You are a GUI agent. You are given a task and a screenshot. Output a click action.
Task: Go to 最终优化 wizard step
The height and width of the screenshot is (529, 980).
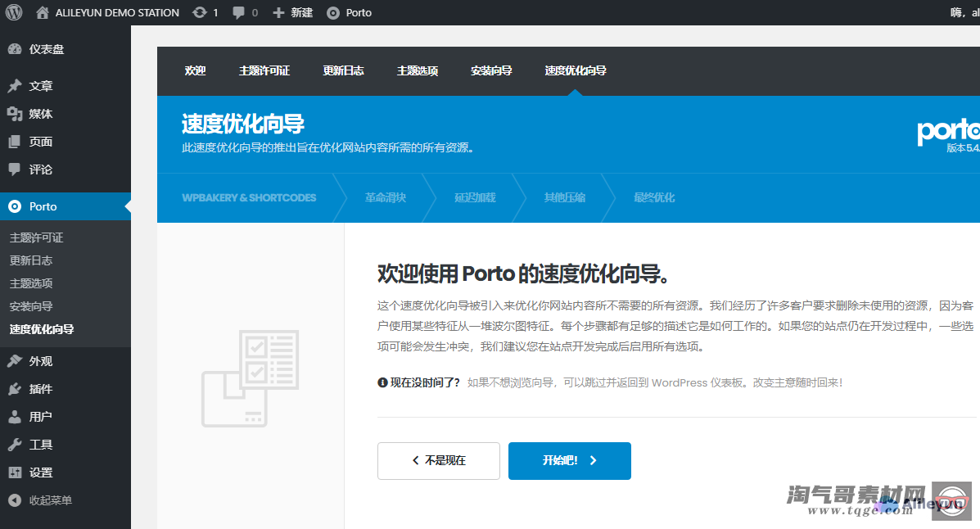pos(654,197)
